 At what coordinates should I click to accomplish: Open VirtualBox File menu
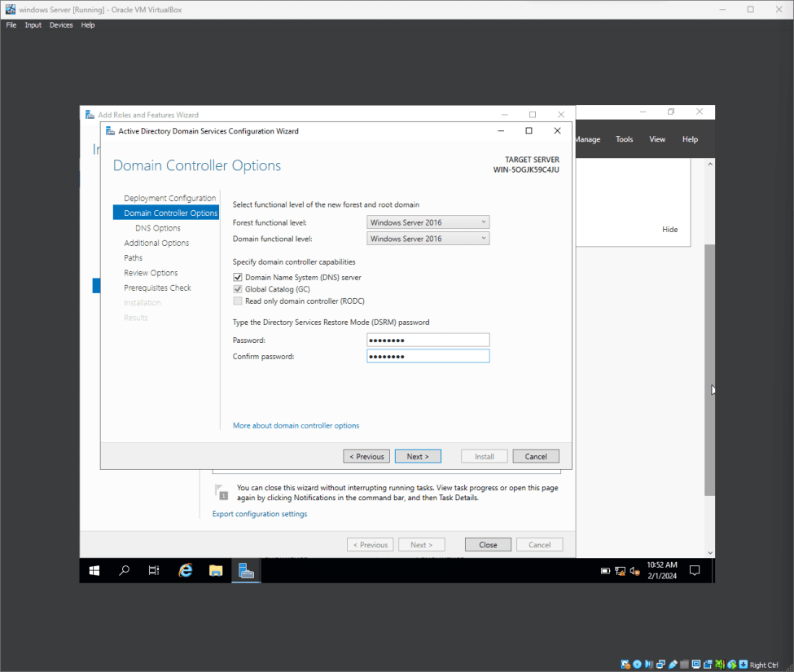tap(11, 24)
